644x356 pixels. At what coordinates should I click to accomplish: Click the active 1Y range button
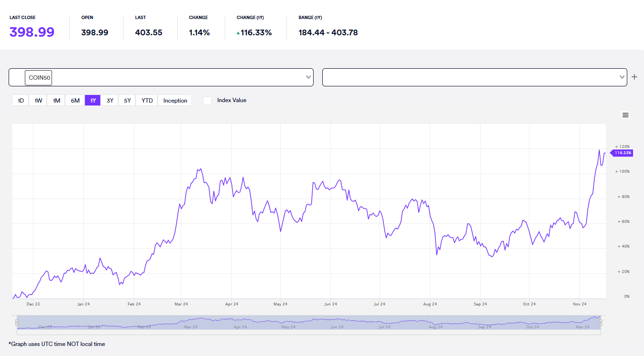pyautogui.click(x=93, y=101)
